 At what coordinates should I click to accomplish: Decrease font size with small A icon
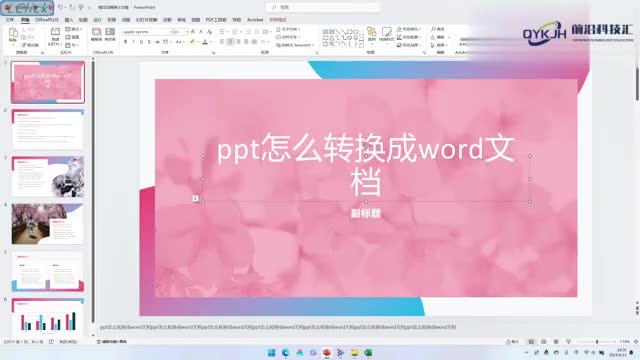[x=201, y=31]
